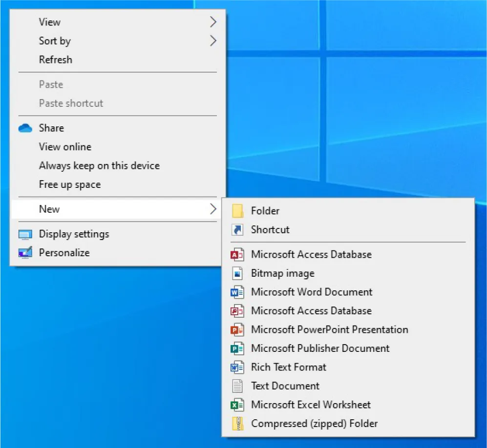Click the Microsoft Word Document icon
Viewport: 487px width, 448px height.
(x=238, y=292)
